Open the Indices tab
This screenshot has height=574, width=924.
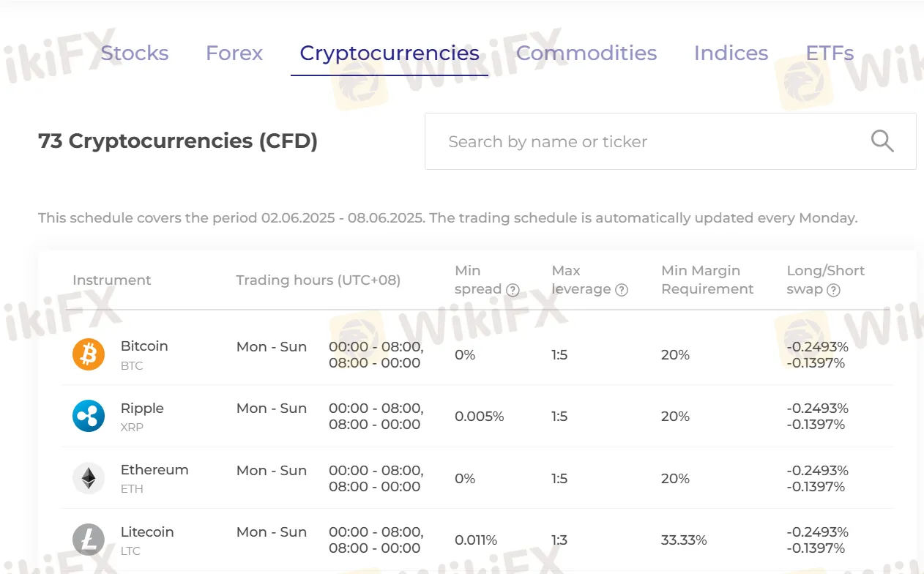[731, 53]
